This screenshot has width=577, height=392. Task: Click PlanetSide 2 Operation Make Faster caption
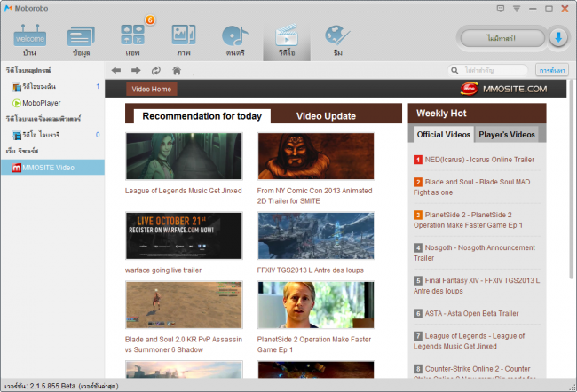314,344
